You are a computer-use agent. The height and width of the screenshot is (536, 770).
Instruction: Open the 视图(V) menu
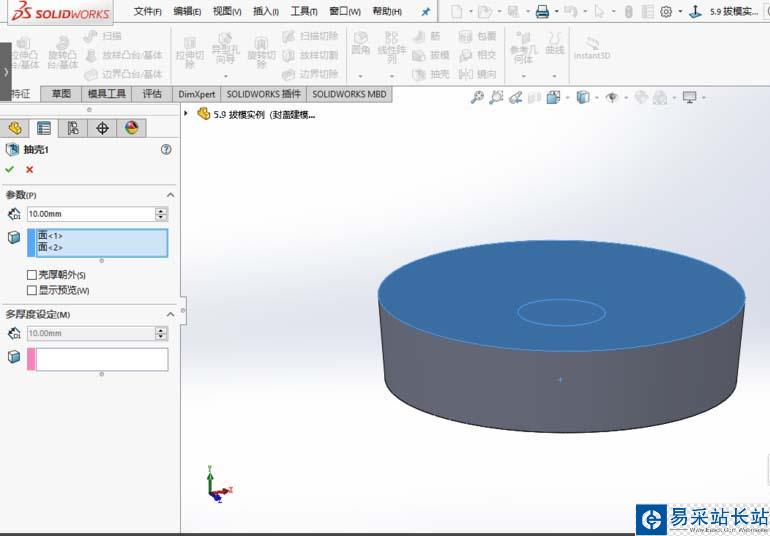[x=227, y=11]
